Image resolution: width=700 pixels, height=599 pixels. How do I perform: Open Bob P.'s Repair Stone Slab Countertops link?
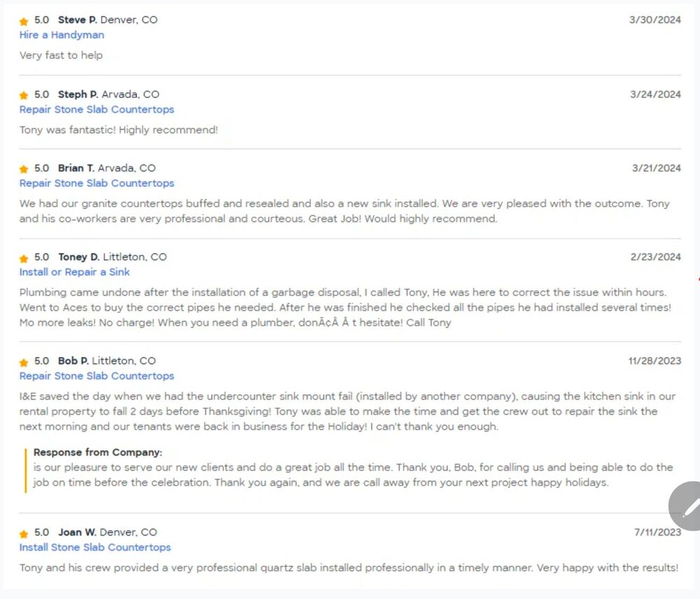point(97,376)
